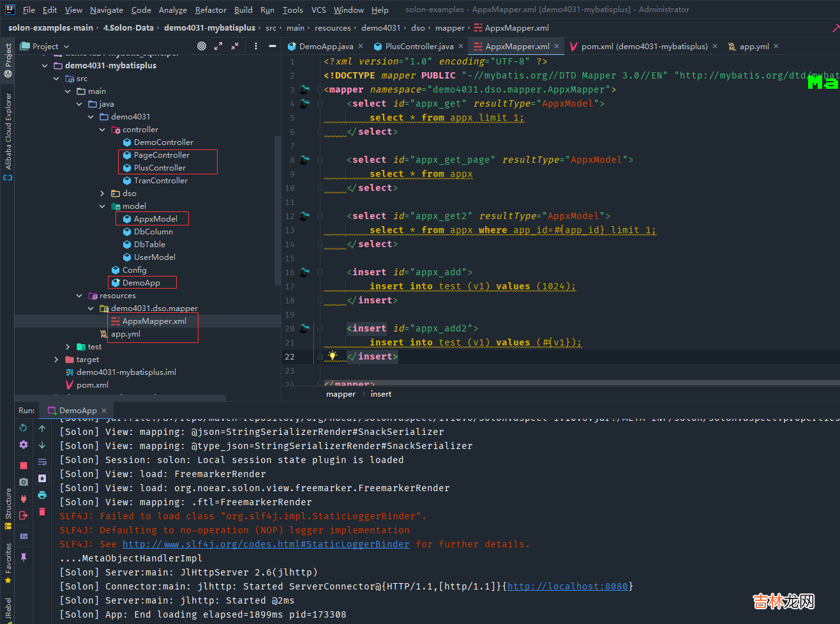Toggle soft-wrap in console output
The height and width of the screenshot is (624, 840).
pos(42,462)
